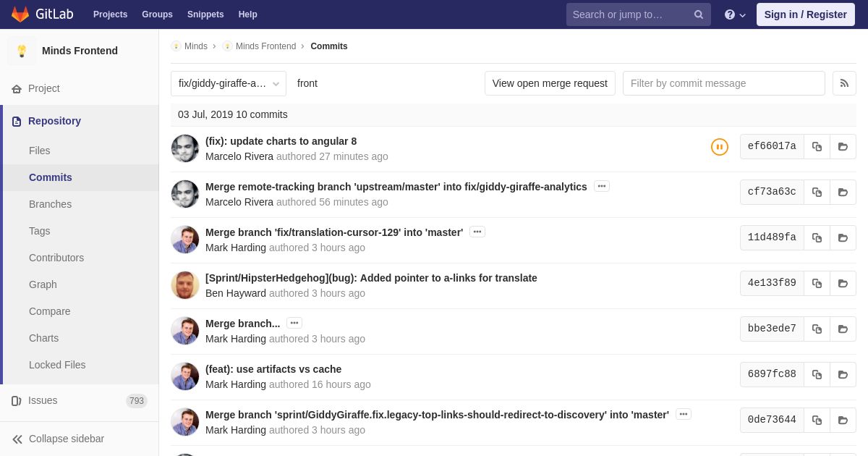This screenshot has width=868, height=456.
Task: Open the Groups menu in top bar
Action: click(x=157, y=14)
